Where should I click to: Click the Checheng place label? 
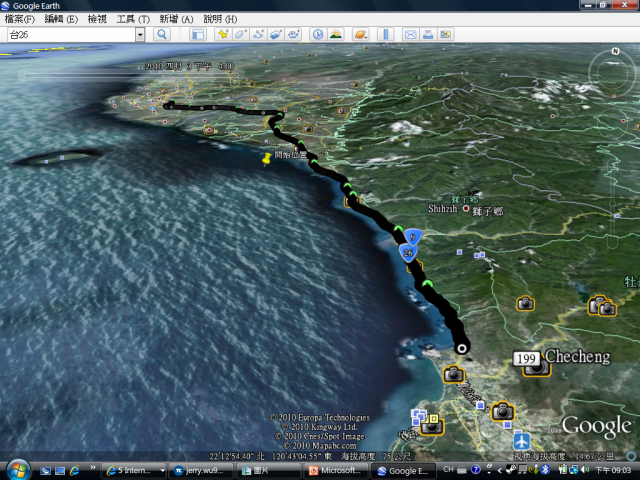pos(578,356)
